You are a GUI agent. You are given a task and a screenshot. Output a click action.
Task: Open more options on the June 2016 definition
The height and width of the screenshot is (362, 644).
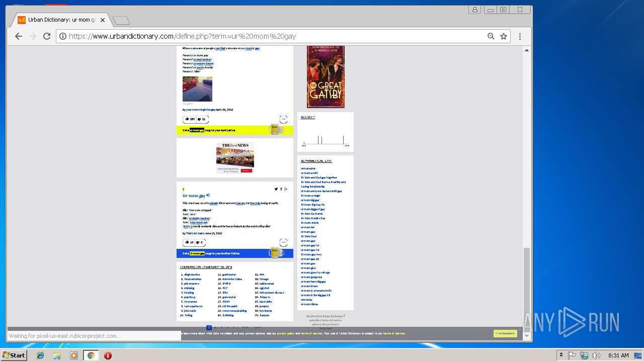pyautogui.click(x=283, y=242)
